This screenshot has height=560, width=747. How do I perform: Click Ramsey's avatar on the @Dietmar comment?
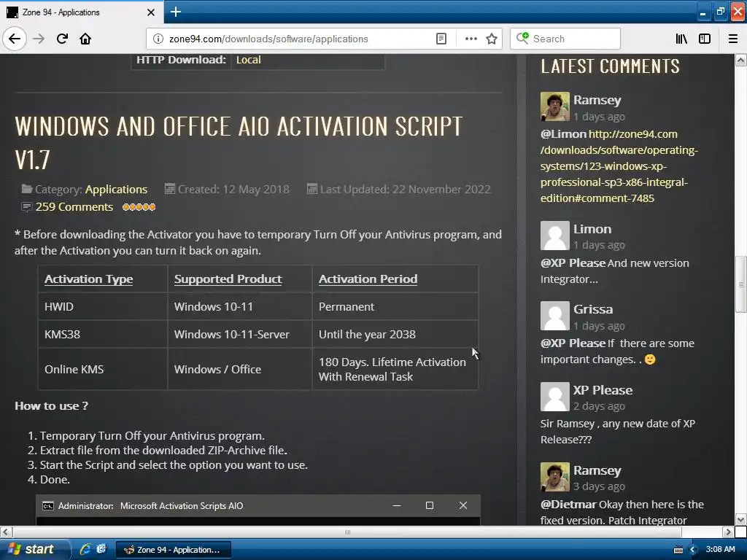[554, 477]
